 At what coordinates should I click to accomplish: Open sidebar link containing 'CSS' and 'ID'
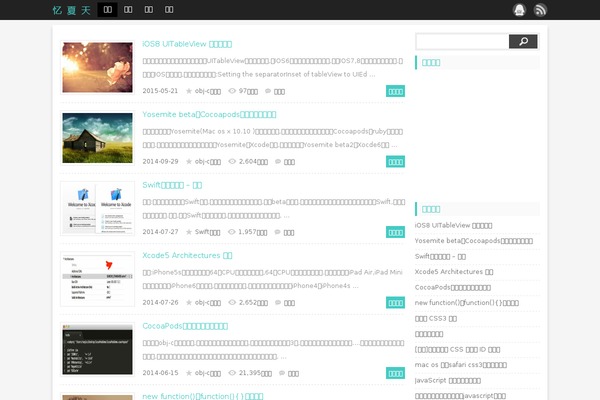point(458,349)
